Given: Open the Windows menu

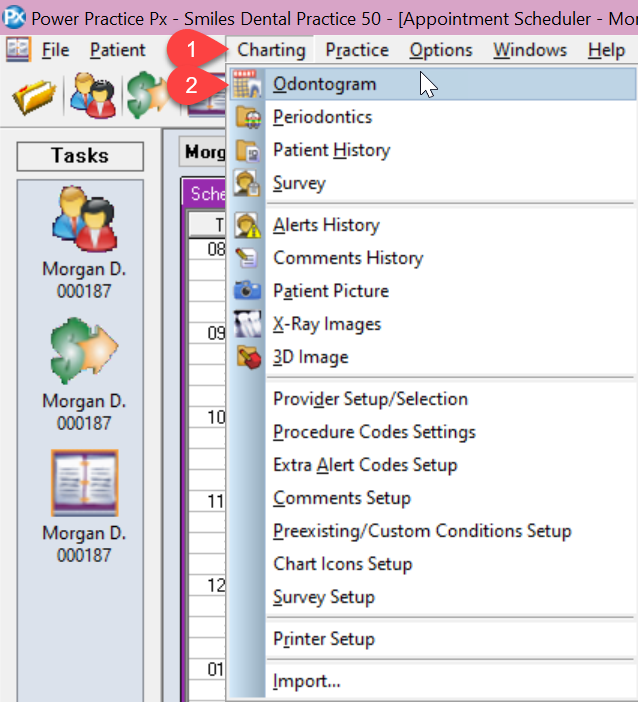Looking at the screenshot, I should coord(530,50).
